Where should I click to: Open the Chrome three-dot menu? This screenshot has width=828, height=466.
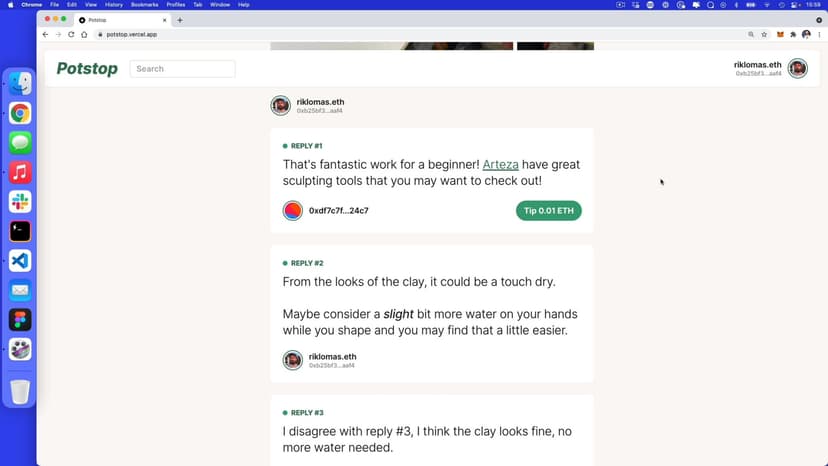pos(819,34)
